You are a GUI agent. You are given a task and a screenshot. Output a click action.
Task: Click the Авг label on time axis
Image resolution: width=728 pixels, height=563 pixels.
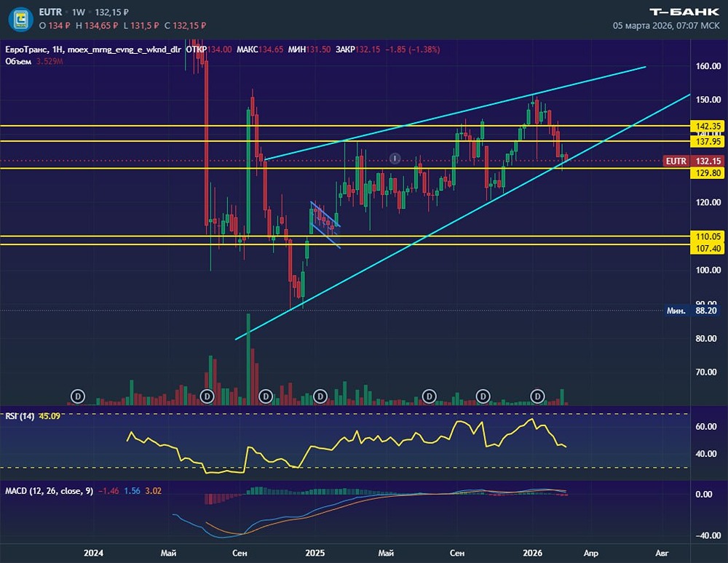pos(662,553)
